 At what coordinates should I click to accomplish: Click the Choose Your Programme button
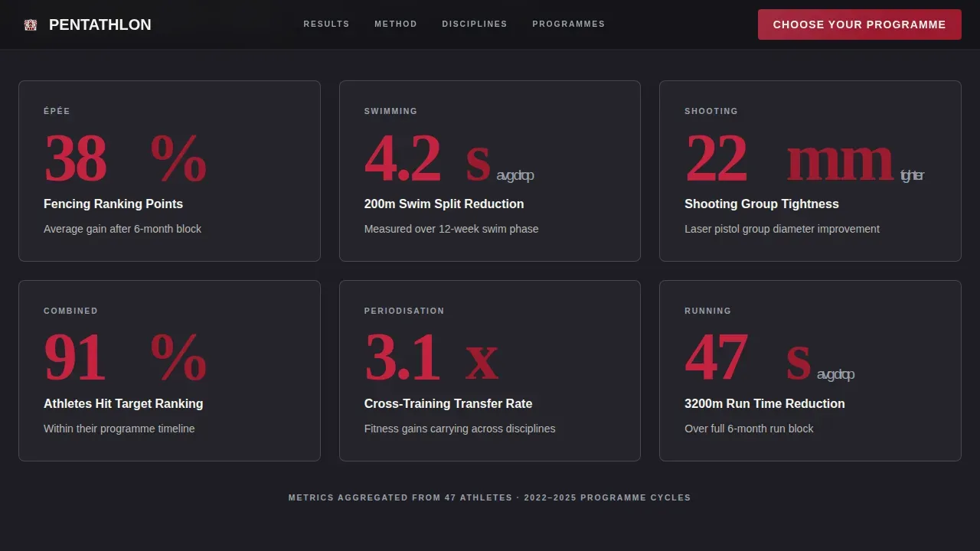(860, 24)
